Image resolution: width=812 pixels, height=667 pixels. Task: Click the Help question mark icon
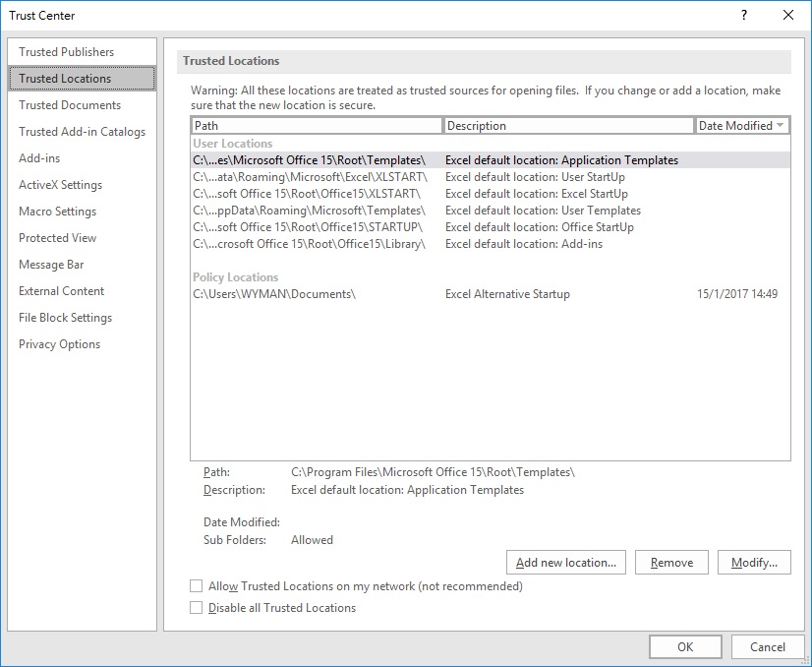coord(745,16)
